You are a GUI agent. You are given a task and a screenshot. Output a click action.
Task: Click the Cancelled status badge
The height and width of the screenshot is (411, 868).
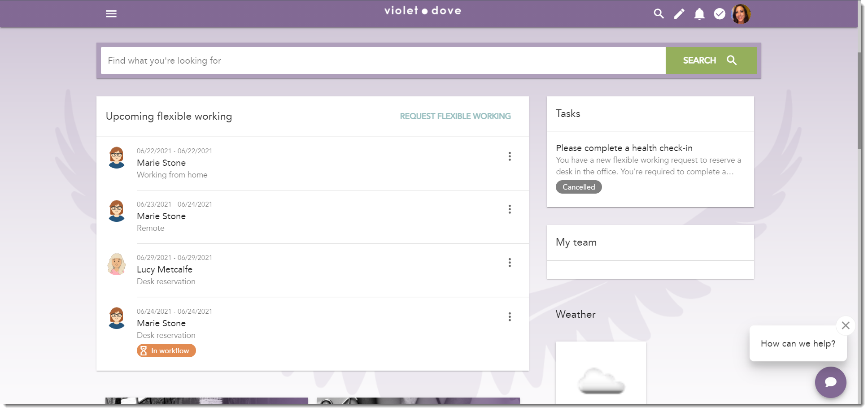pyautogui.click(x=579, y=187)
